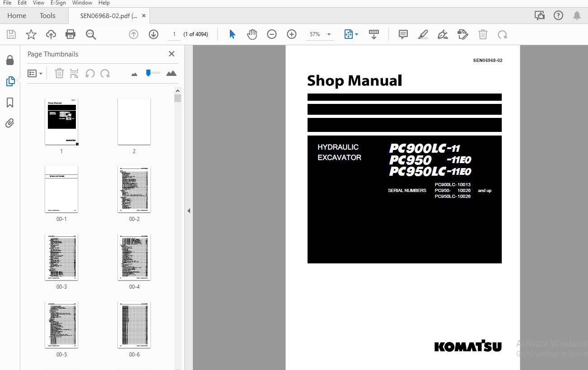Open the View menu
Viewport: 588px width, 370px height.
tap(38, 3)
